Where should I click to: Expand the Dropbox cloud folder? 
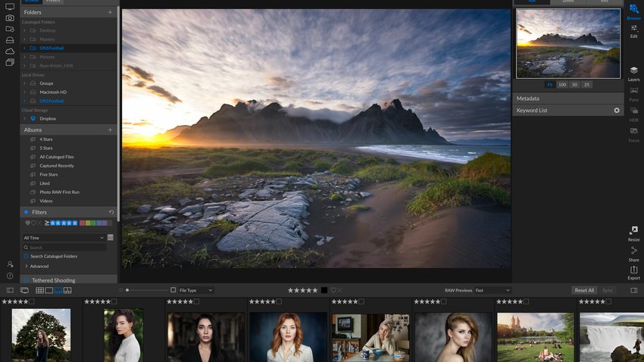[24, 119]
